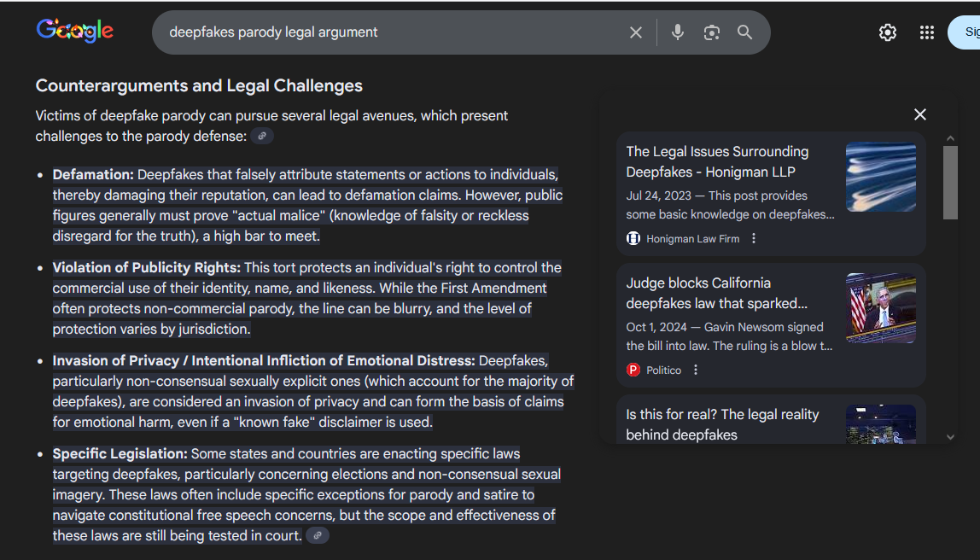This screenshot has height=560, width=980.
Task: Click the side panel scrollbar thumb
Action: (x=950, y=183)
